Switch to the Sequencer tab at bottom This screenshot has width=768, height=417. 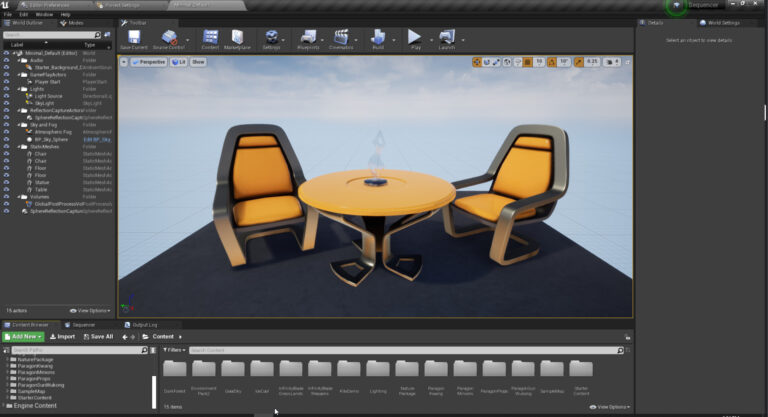(80, 325)
